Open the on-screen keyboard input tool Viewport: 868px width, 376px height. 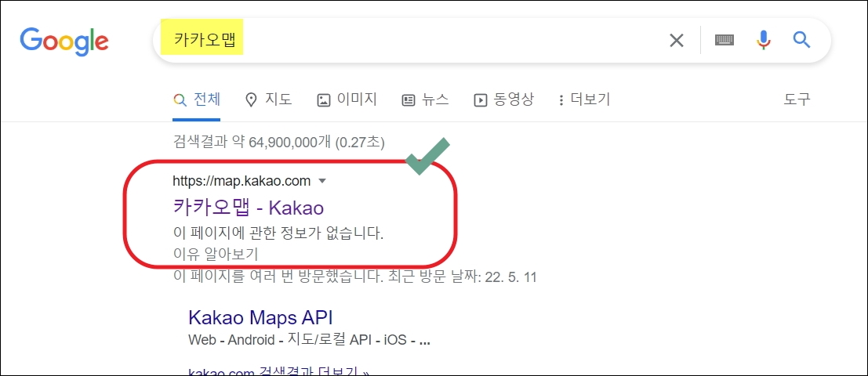pos(725,40)
